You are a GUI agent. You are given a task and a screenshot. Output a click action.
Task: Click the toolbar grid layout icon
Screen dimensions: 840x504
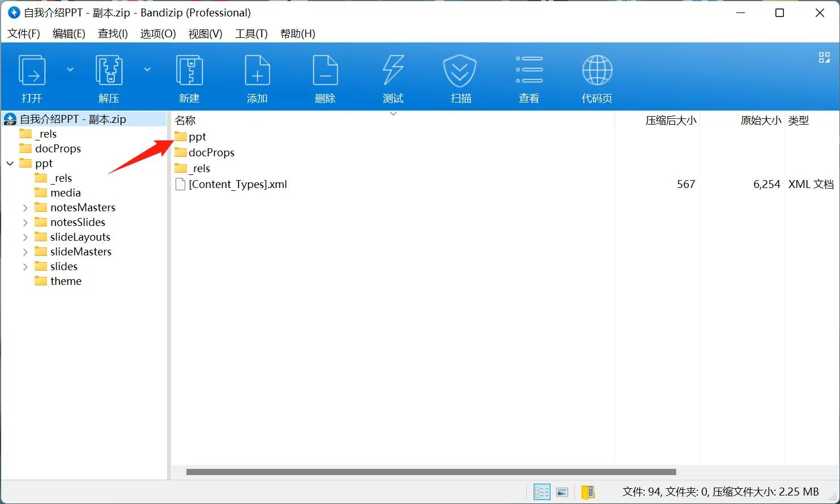(x=824, y=57)
